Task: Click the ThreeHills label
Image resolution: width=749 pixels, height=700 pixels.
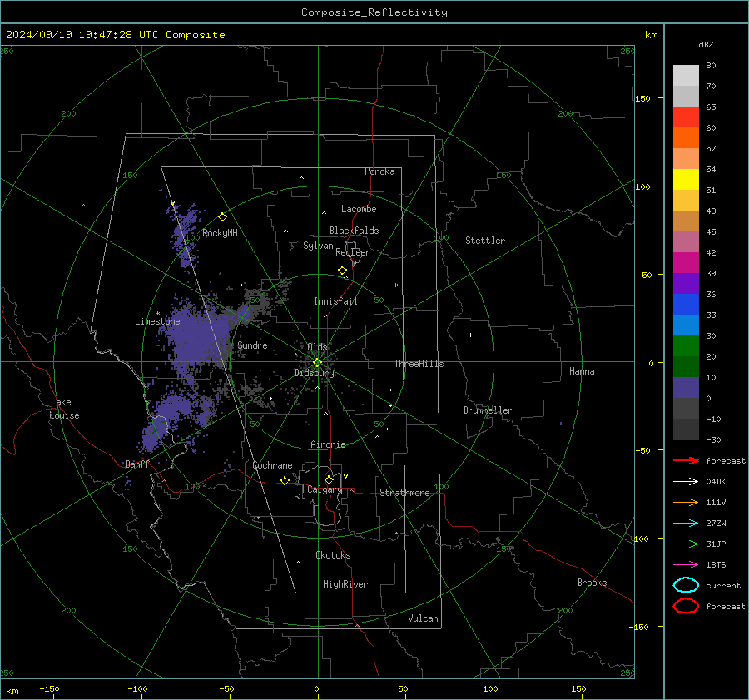Action: point(419,364)
